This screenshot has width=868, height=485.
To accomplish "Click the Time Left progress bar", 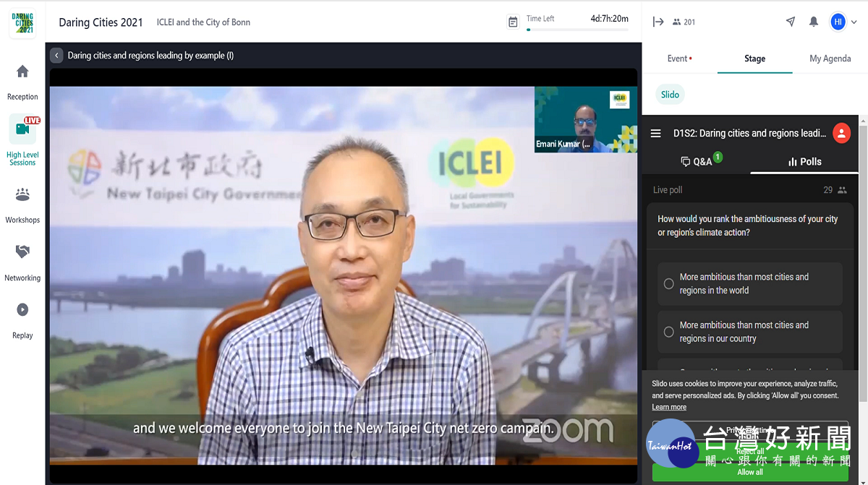I will pos(577,30).
